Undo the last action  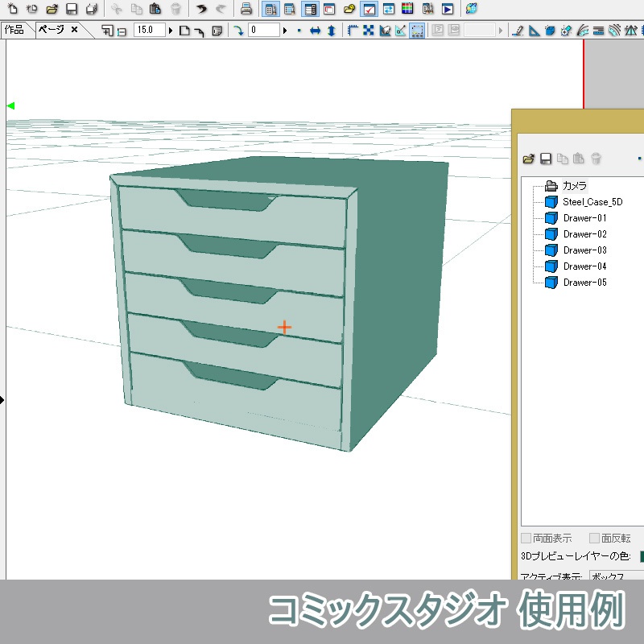(201, 10)
